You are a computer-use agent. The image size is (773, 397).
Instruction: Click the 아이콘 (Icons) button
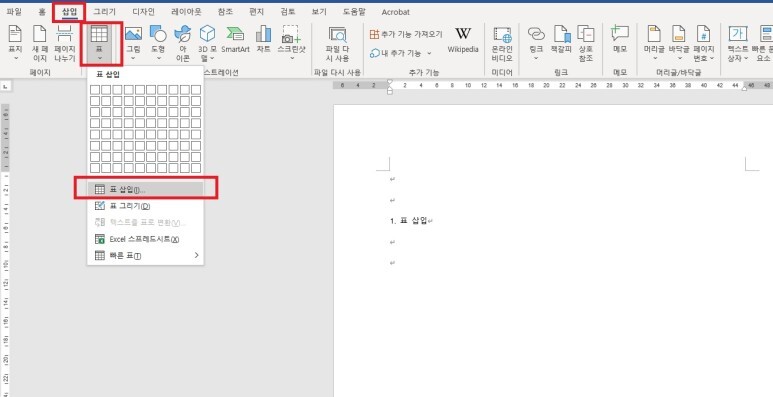click(x=183, y=43)
